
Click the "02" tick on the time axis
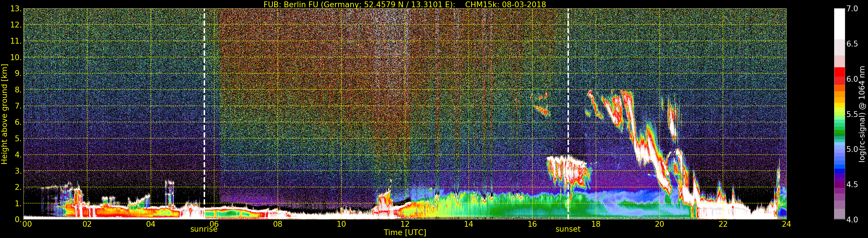[87, 224]
